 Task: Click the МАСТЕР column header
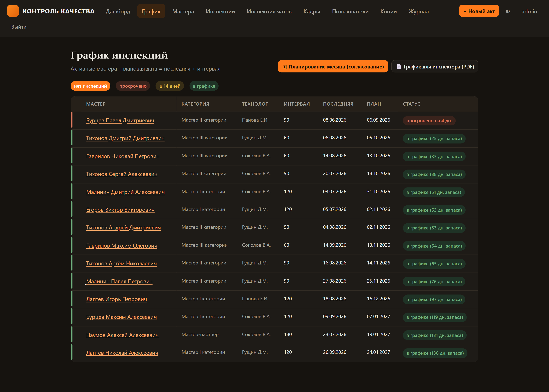96,104
